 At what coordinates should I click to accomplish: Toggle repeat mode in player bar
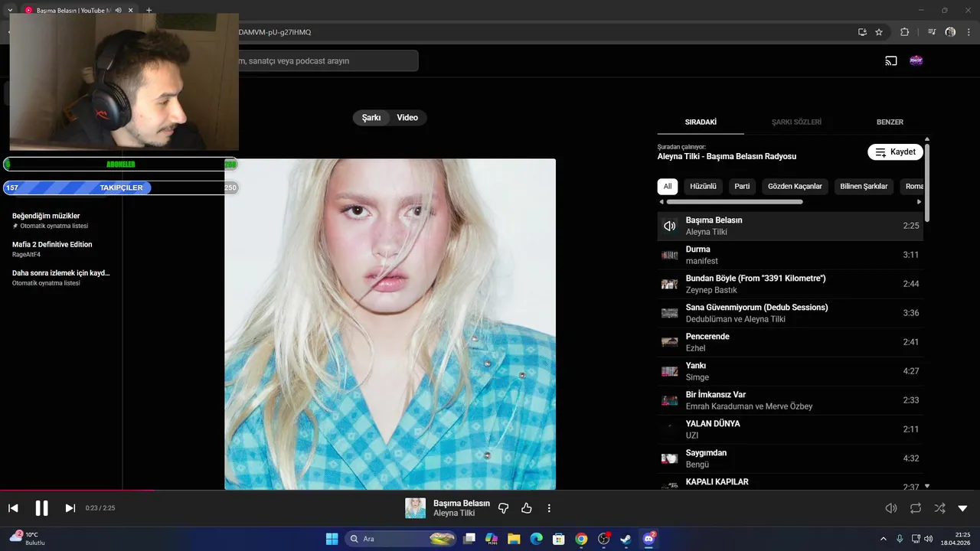(916, 508)
